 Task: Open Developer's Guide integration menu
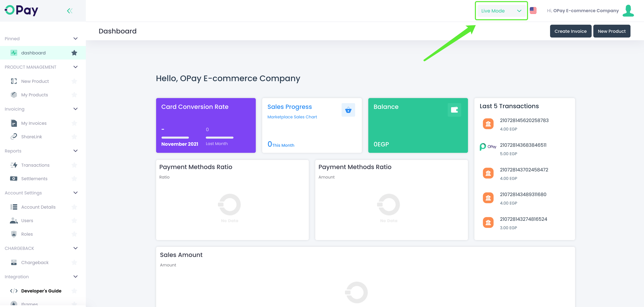[41, 291]
